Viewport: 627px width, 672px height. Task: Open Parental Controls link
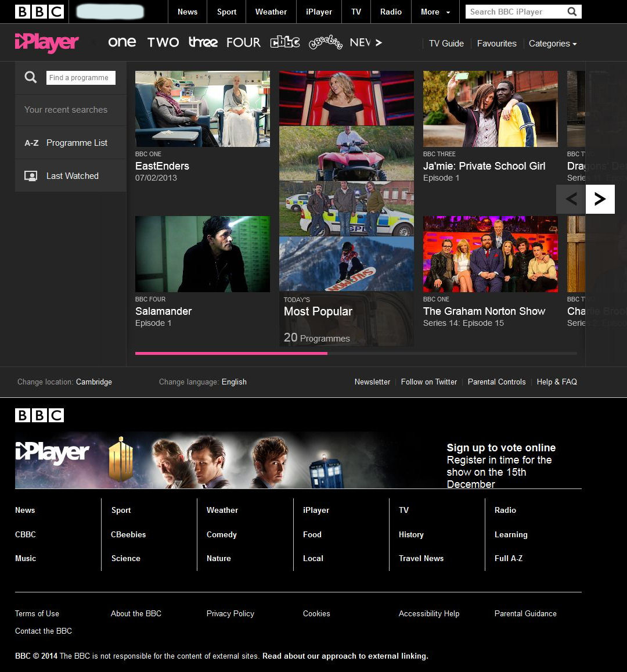pos(496,382)
